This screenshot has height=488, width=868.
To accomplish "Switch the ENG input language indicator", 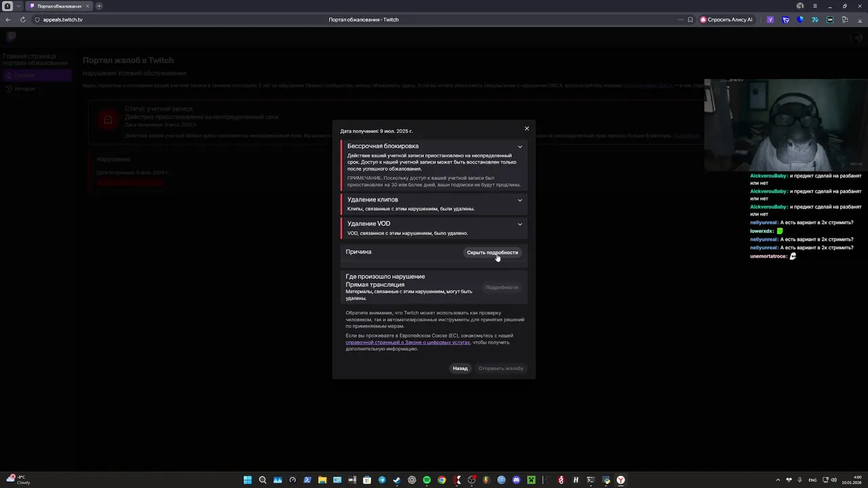I will (x=812, y=480).
